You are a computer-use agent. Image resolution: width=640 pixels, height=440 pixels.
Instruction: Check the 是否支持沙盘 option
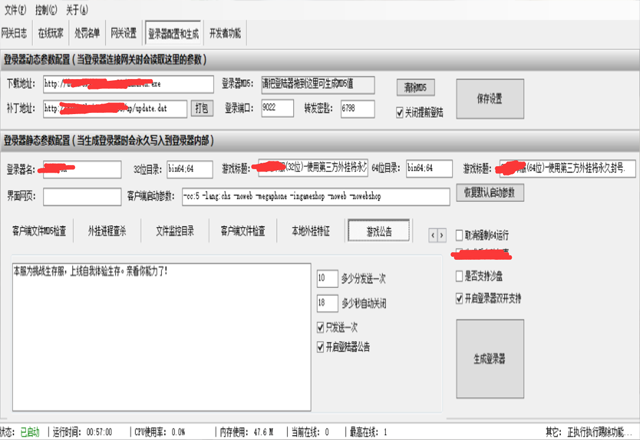pos(459,275)
